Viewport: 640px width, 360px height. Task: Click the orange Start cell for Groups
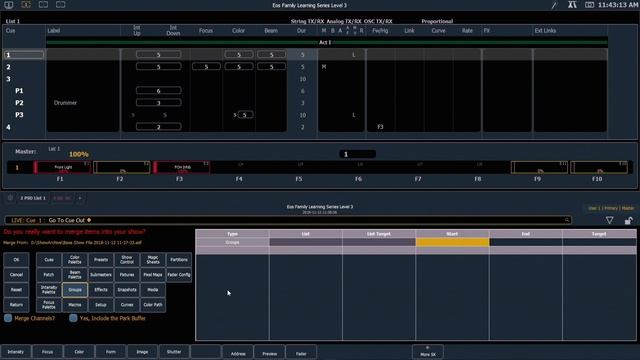pyautogui.click(x=452, y=242)
